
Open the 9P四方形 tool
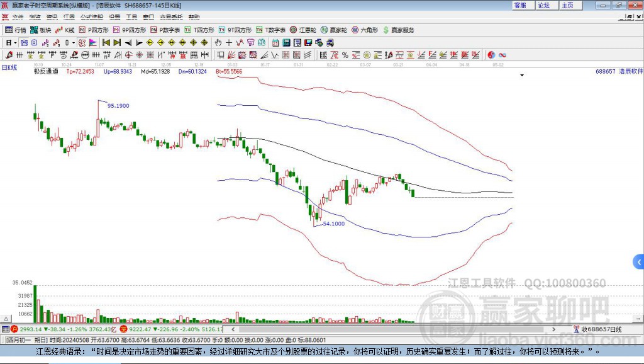[x=130, y=30]
